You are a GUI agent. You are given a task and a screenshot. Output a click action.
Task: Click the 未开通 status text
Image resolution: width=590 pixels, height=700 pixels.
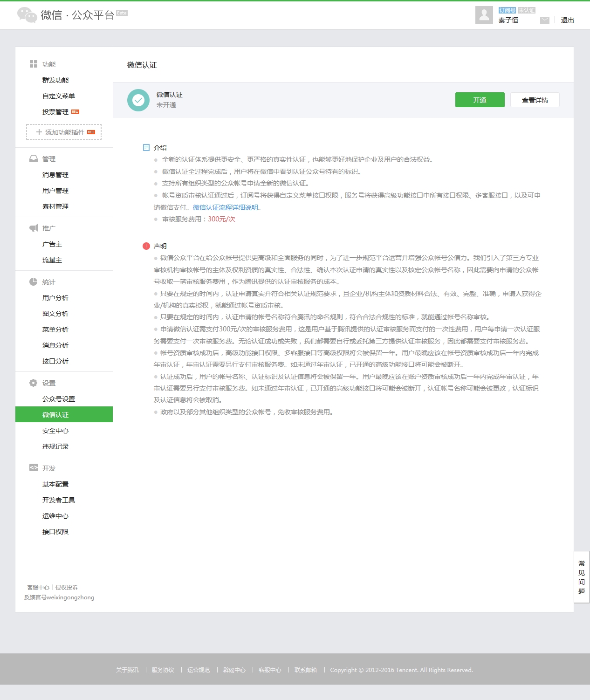tap(166, 105)
